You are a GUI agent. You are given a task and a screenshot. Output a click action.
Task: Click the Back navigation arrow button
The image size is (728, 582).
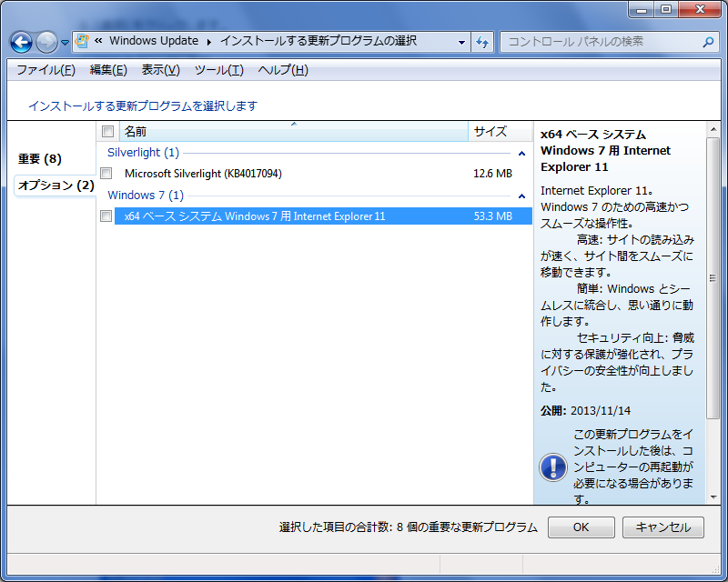coord(21,42)
